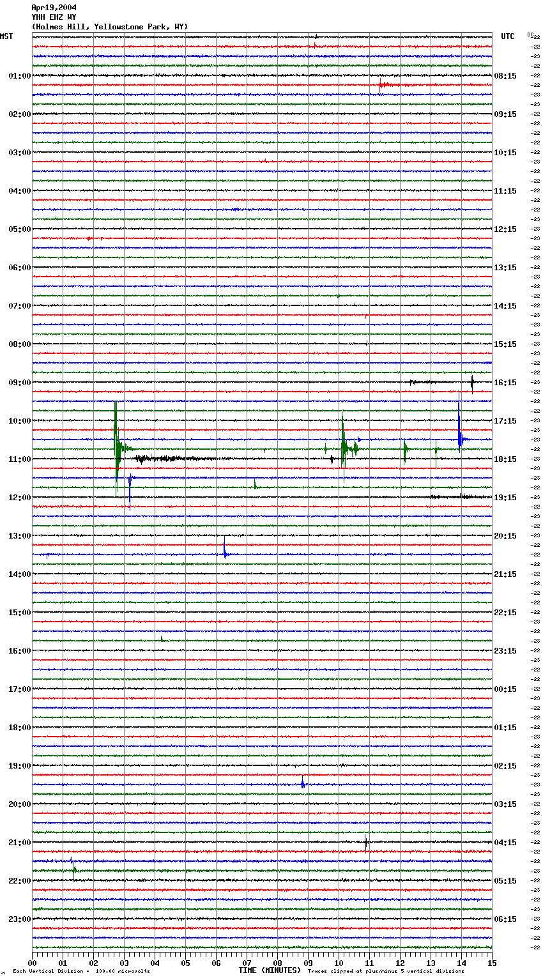Select the 15:00 MST row label
This screenshot has width=543, height=980.
19,613
